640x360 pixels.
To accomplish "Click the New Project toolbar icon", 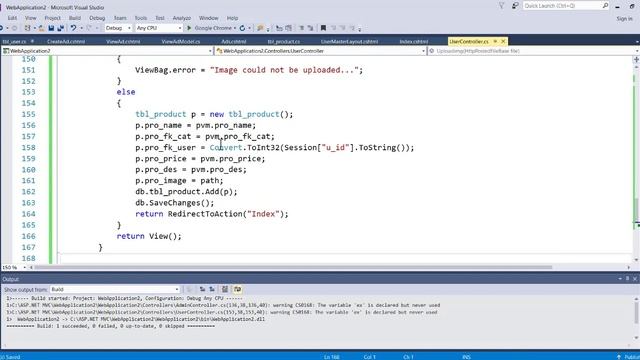I will pos(27,28).
